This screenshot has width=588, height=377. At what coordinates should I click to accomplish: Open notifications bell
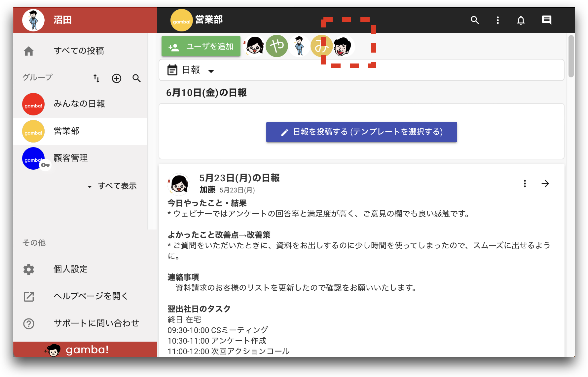point(521,20)
